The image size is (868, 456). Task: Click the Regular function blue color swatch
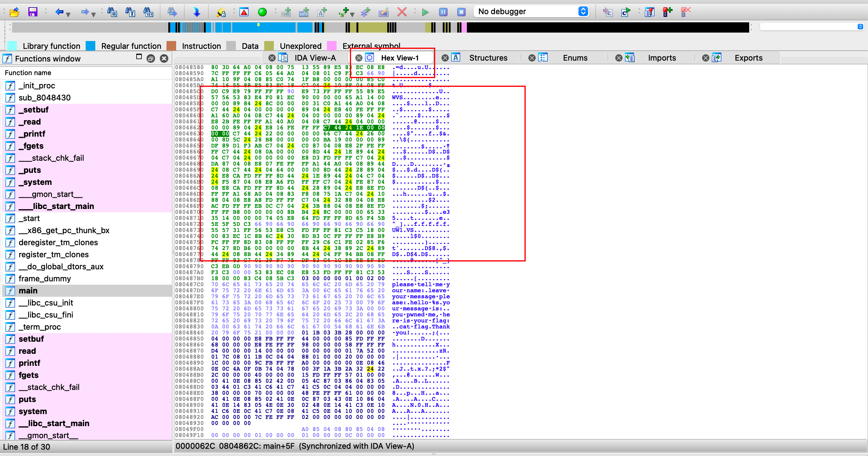click(x=90, y=46)
